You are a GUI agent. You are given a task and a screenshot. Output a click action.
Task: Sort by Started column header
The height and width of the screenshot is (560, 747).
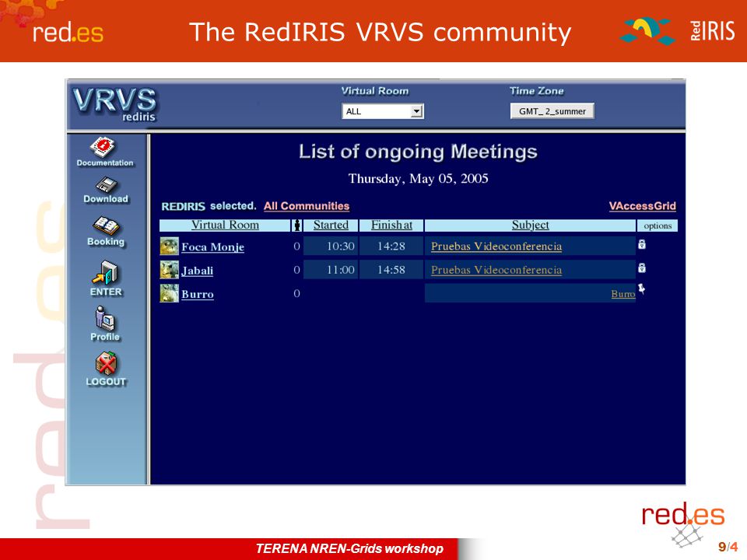(x=331, y=226)
